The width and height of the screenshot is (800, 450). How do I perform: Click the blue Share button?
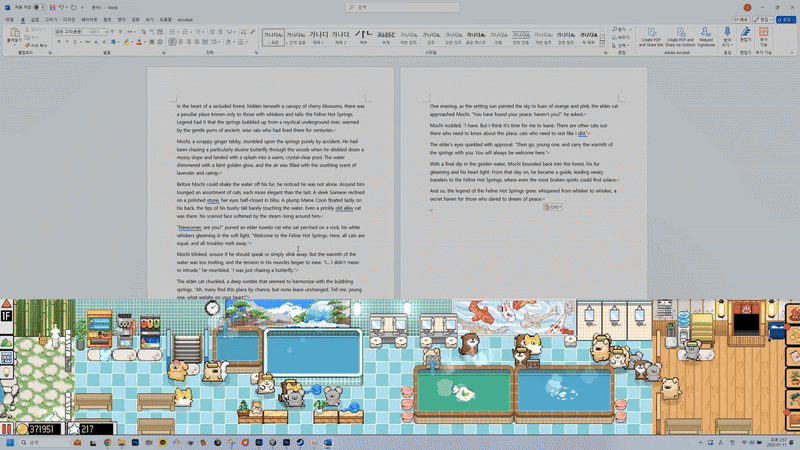pyautogui.click(x=786, y=19)
